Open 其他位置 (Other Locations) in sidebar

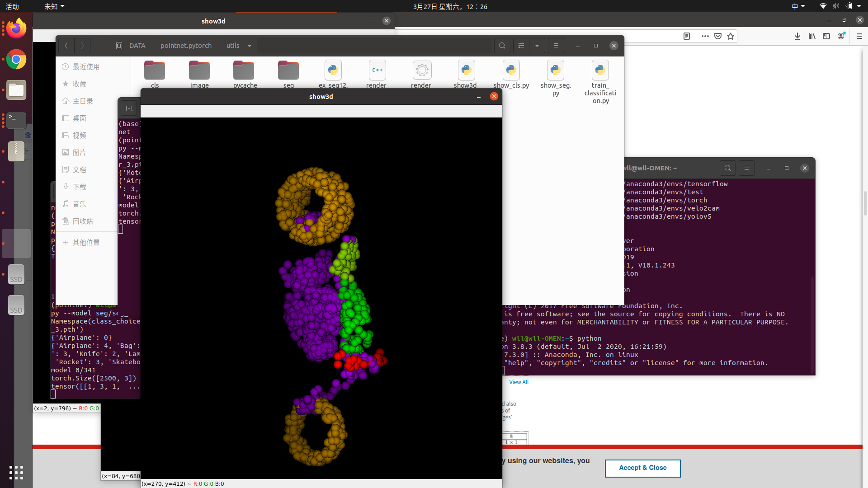tap(86, 243)
